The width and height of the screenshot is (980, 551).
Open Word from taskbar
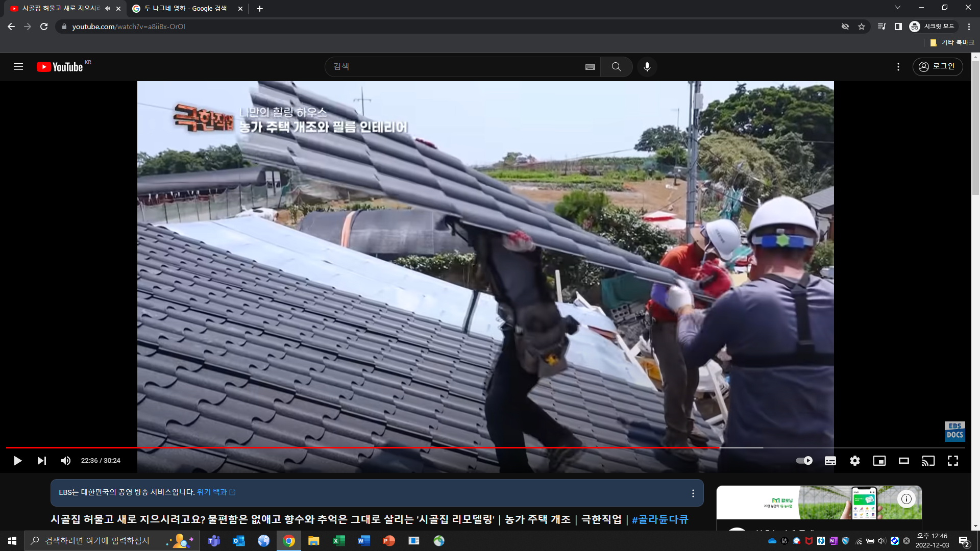tap(364, 541)
